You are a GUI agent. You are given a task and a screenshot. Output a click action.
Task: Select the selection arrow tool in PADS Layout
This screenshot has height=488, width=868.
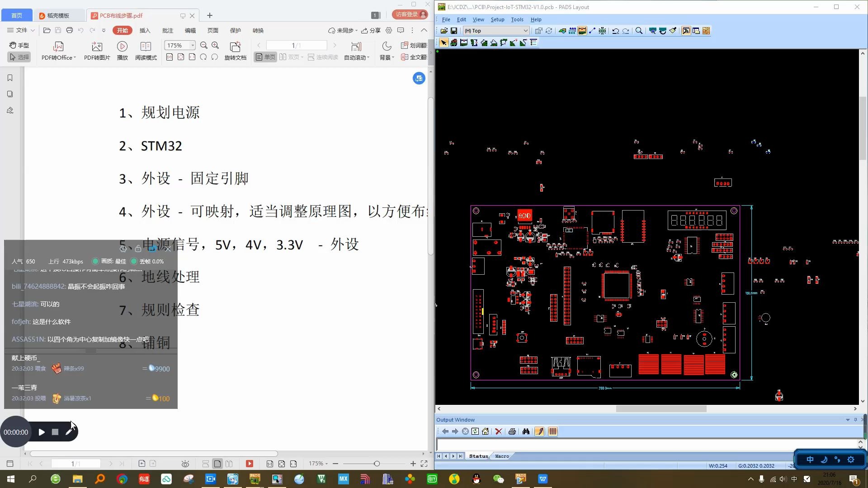(444, 42)
